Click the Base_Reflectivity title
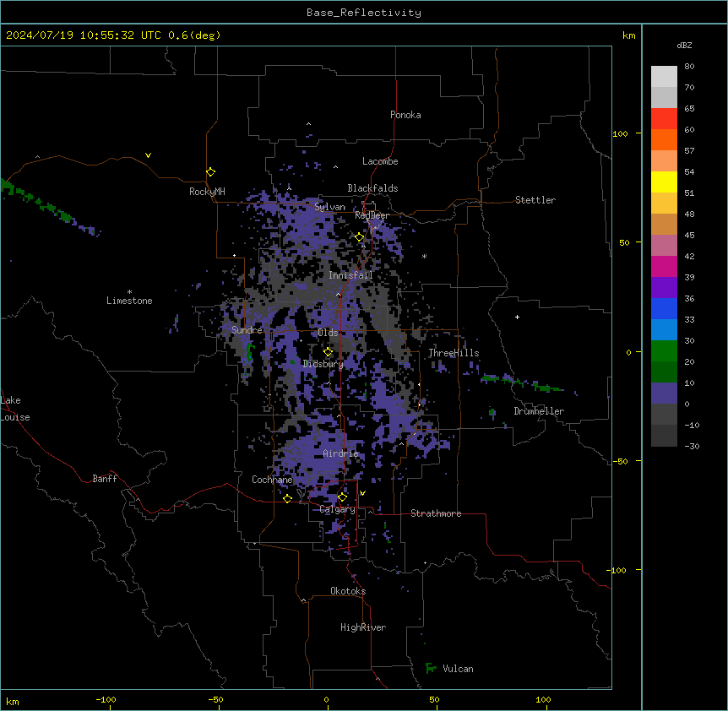The image size is (728, 711). [364, 13]
